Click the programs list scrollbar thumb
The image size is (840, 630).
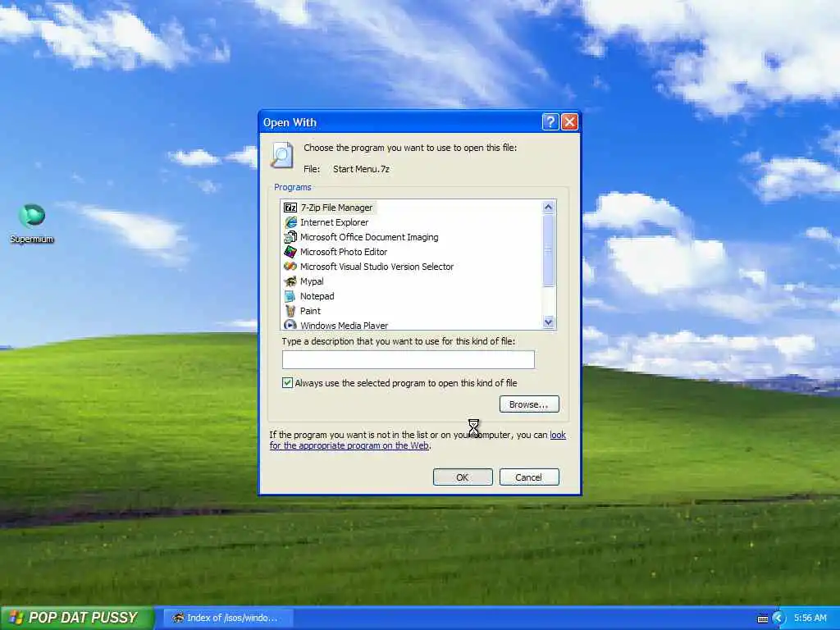pos(548,251)
